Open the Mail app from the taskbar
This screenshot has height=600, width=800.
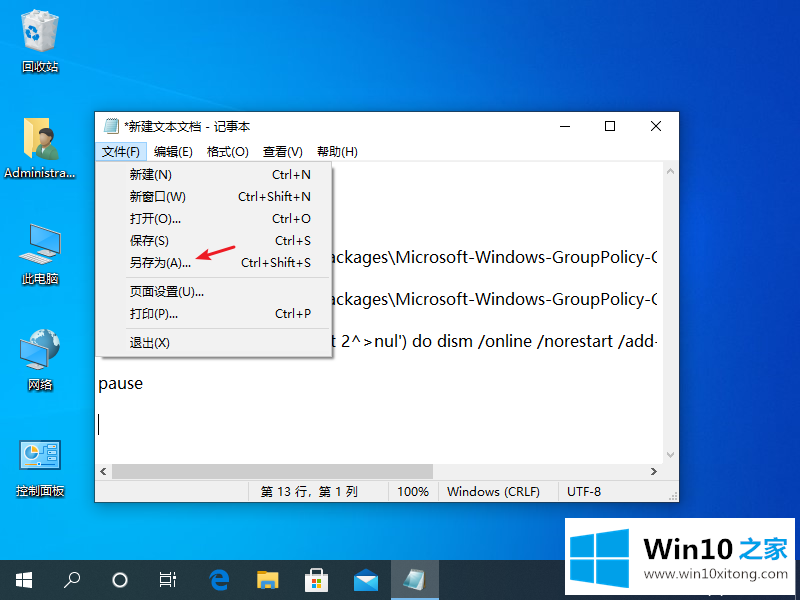[365, 579]
